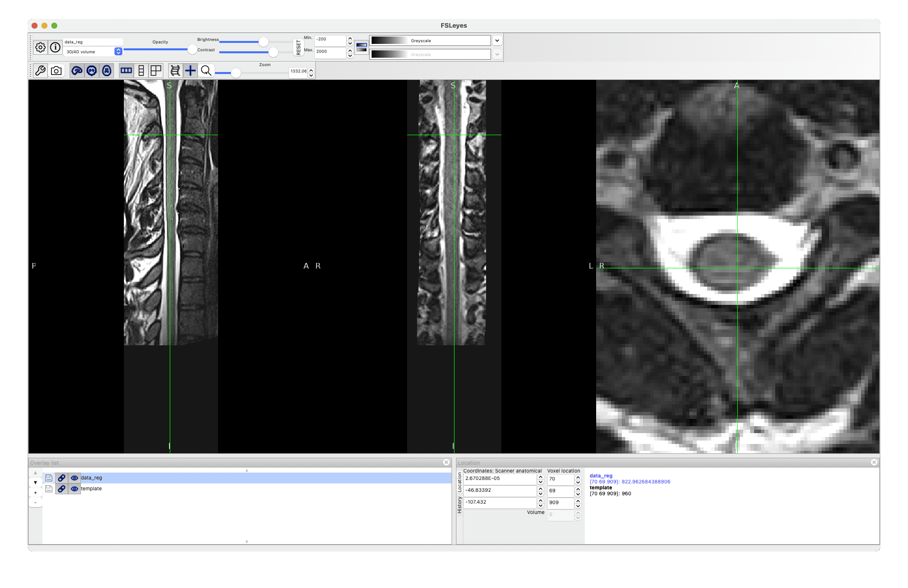The width and height of the screenshot is (908, 588).
Task: Open the 3D/4D volume type dropdown
Action: tap(118, 51)
